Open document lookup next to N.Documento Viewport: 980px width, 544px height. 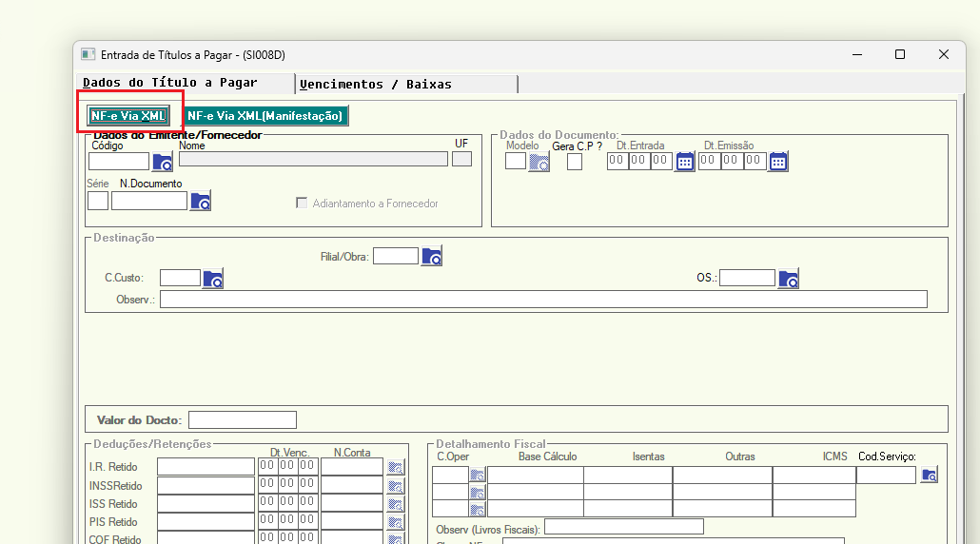(201, 201)
